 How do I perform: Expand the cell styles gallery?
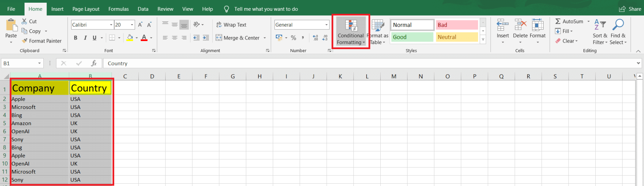483,40
